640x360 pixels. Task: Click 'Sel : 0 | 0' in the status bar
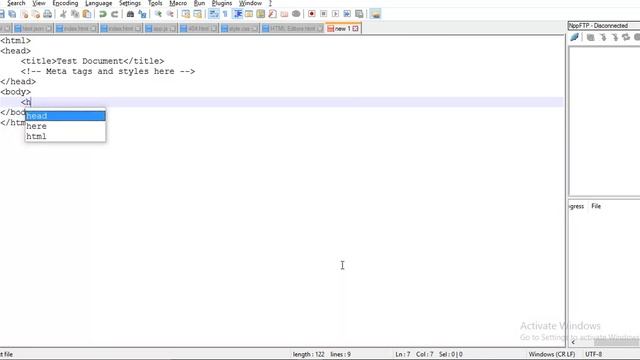[x=451, y=354]
